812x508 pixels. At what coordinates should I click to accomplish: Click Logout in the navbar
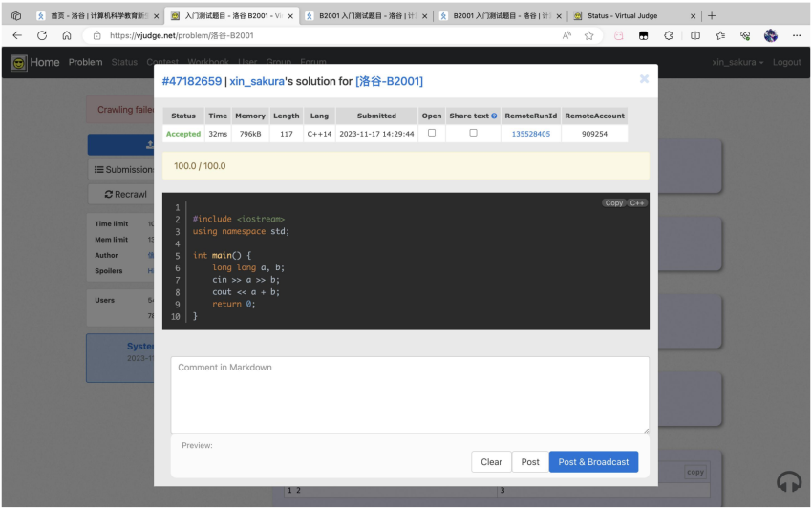tap(786, 63)
